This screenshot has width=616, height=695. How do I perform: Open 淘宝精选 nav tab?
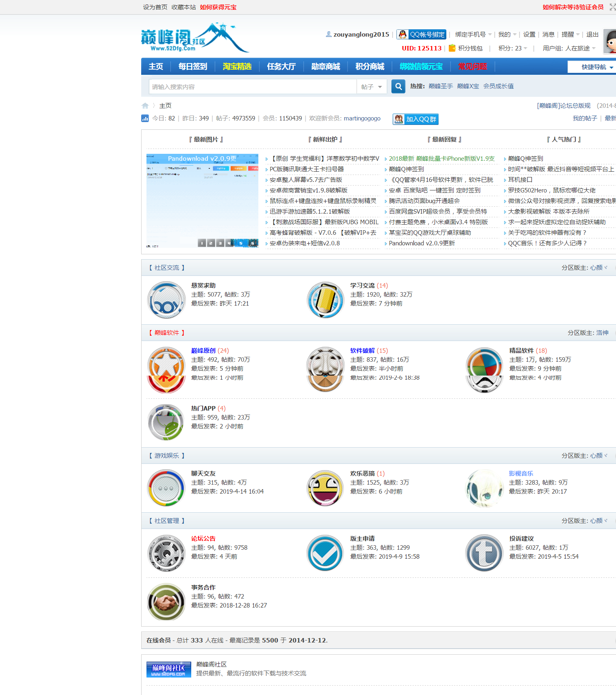(x=237, y=66)
